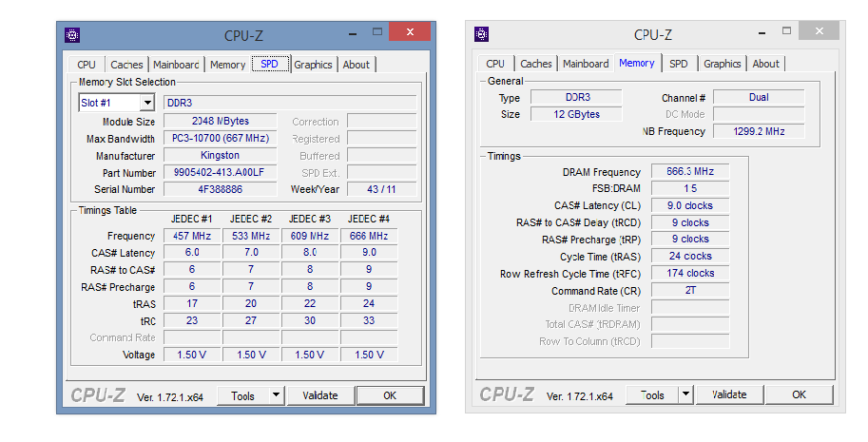868x442 pixels.
Task: Select Memory tab in the right window
Action: click(637, 63)
